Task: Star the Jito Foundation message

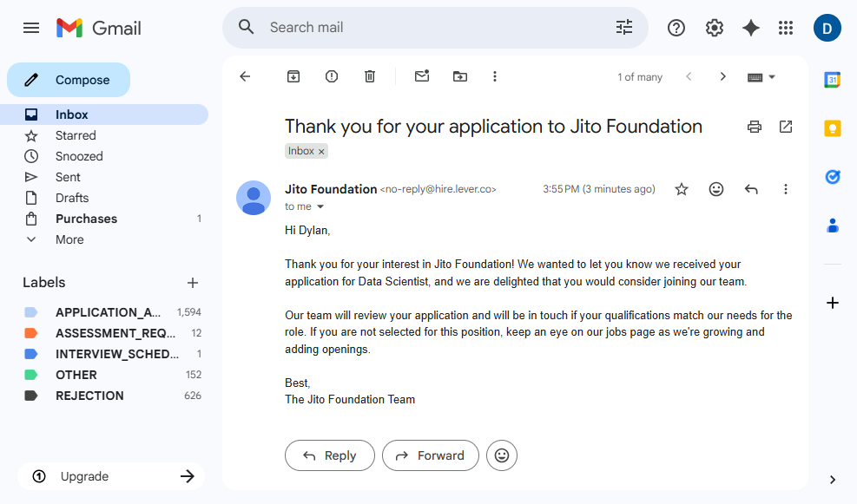Action: pos(682,189)
